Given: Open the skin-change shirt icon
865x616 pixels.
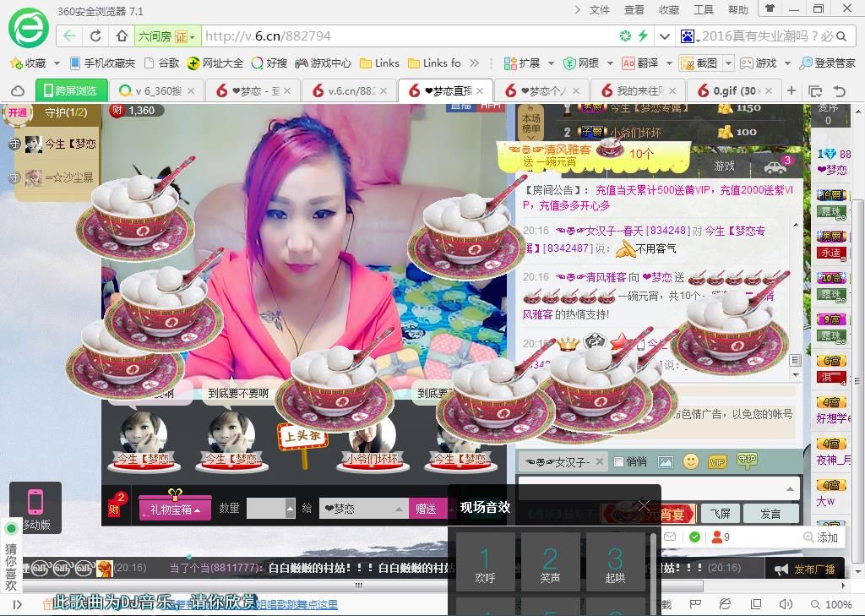Looking at the screenshot, I should click(770, 8).
